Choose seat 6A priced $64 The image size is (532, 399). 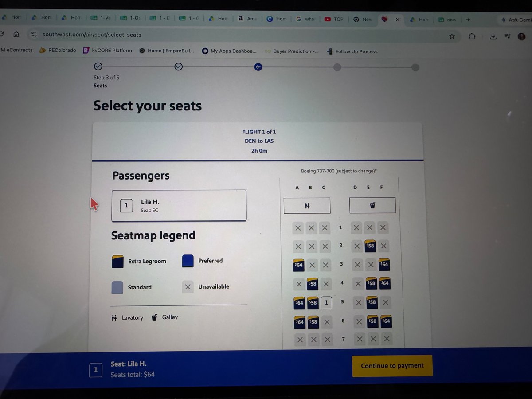300,322
